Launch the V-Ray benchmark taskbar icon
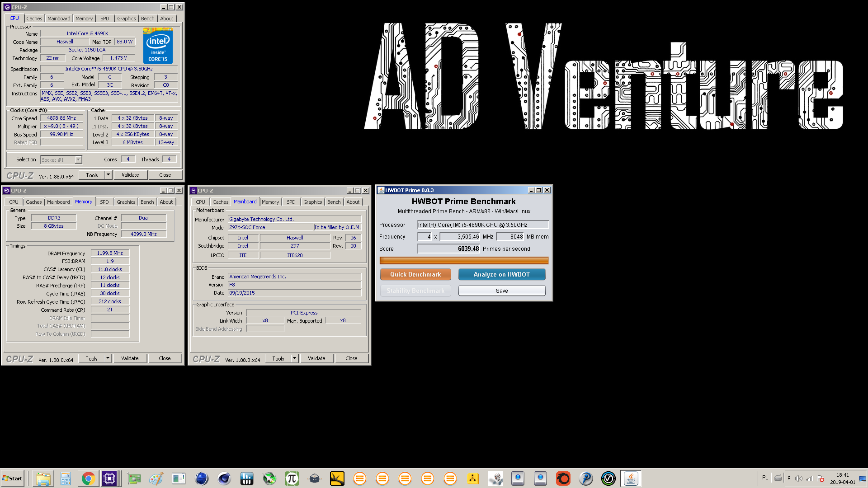The width and height of the screenshot is (868, 488). coord(609,479)
